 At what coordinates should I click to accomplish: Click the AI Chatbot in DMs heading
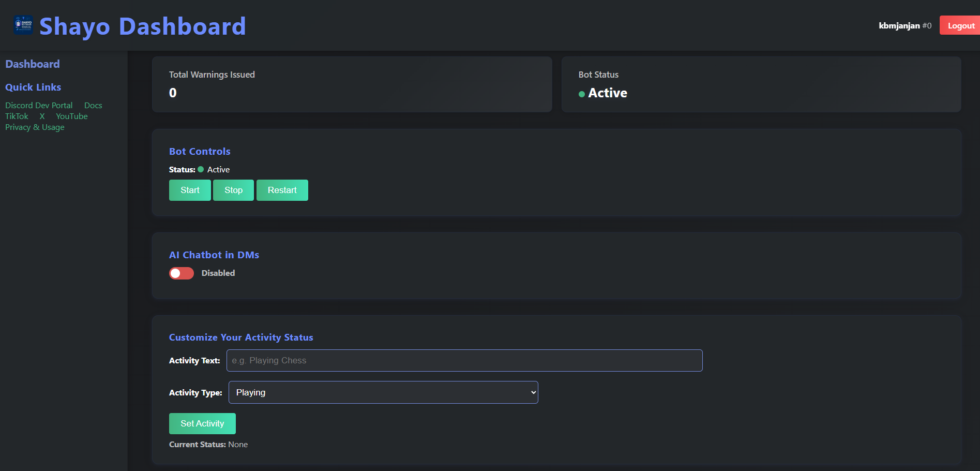(x=214, y=255)
